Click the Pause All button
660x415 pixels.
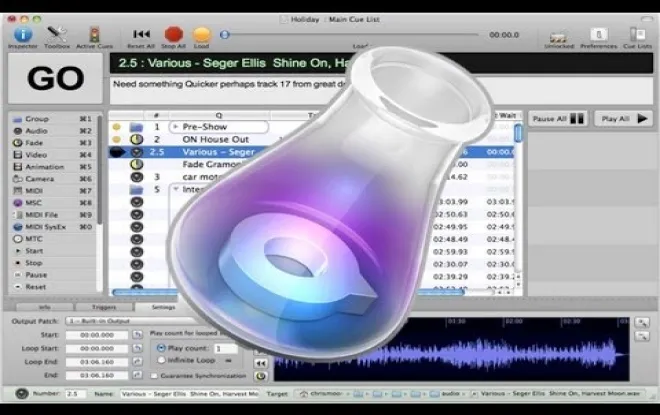coord(558,119)
